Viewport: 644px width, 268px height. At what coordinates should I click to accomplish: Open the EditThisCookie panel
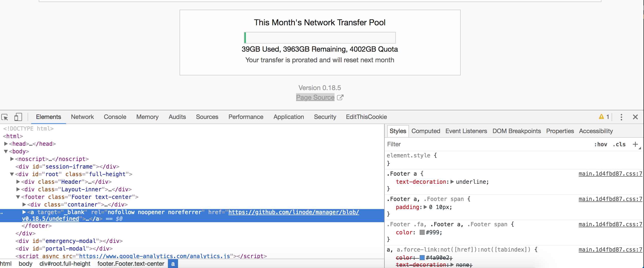tap(366, 117)
